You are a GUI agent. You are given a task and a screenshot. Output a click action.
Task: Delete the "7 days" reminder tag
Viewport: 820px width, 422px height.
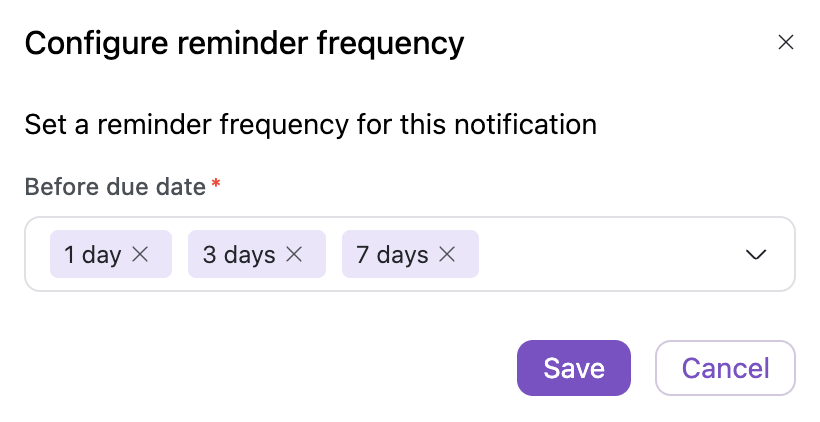click(x=447, y=255)
